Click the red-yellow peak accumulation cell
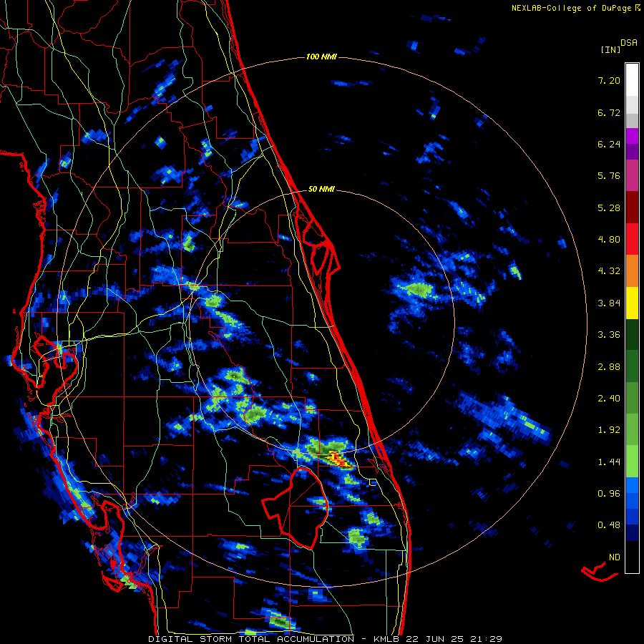Viewport: 644px width, 644px height. 338,459
